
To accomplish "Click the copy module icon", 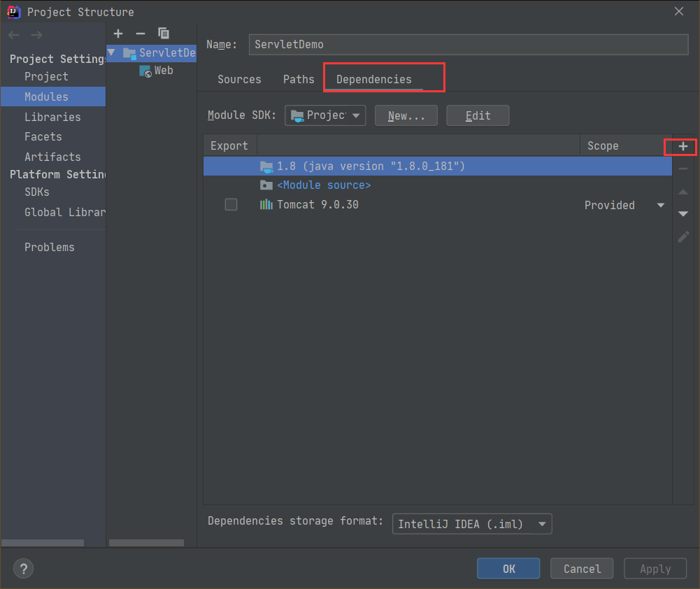I will [164, 34].
